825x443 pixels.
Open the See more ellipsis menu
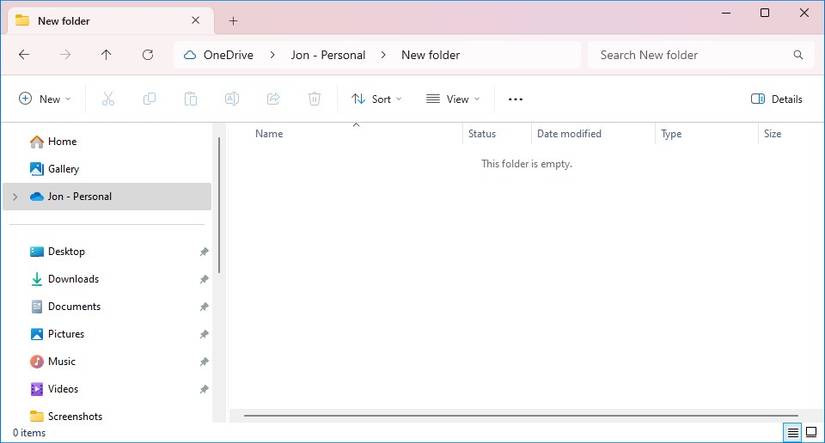pos(516,99)
